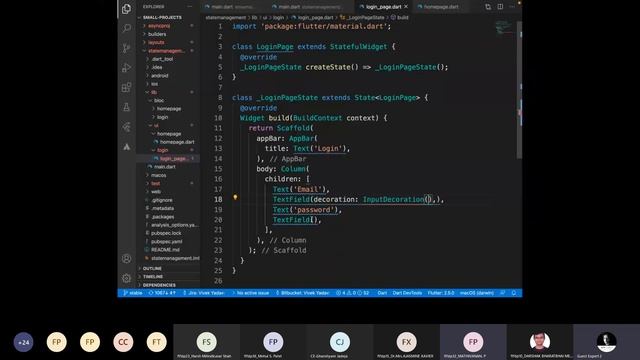Open main.dart in the file tree
Image resolution: width=640 pixels, height=360 pixels.
pos(165,167)
